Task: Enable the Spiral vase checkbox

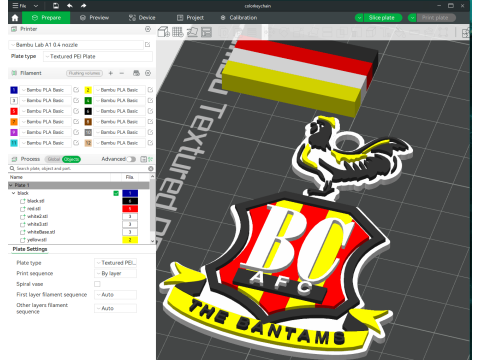Action: [97, 284]
